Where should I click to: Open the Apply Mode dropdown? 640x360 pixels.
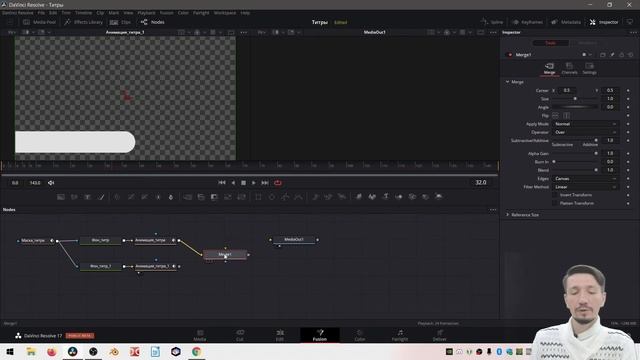click(585, 124)
